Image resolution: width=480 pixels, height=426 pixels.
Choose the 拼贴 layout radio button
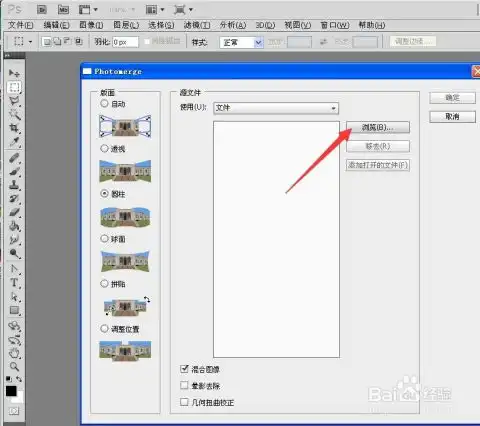coord(104,284)
